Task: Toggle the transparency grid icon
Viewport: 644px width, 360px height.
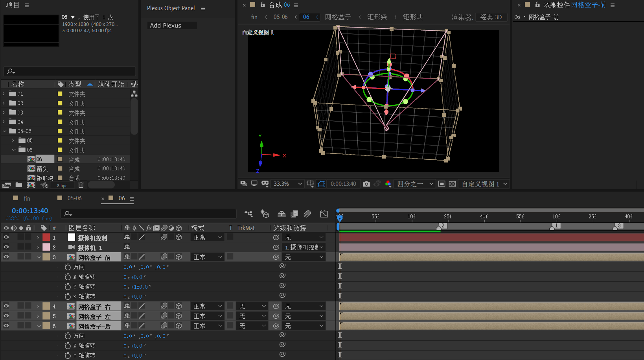Action: 453,184
